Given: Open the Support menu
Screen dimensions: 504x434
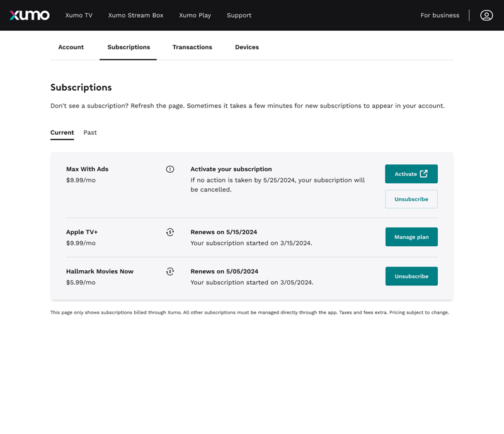Looking at the screenshot, I should click(239, 15).
